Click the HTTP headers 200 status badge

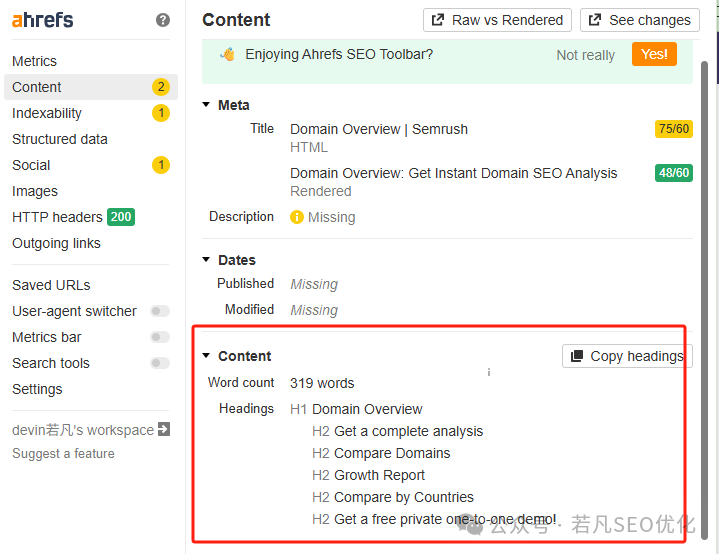[121, 217]
